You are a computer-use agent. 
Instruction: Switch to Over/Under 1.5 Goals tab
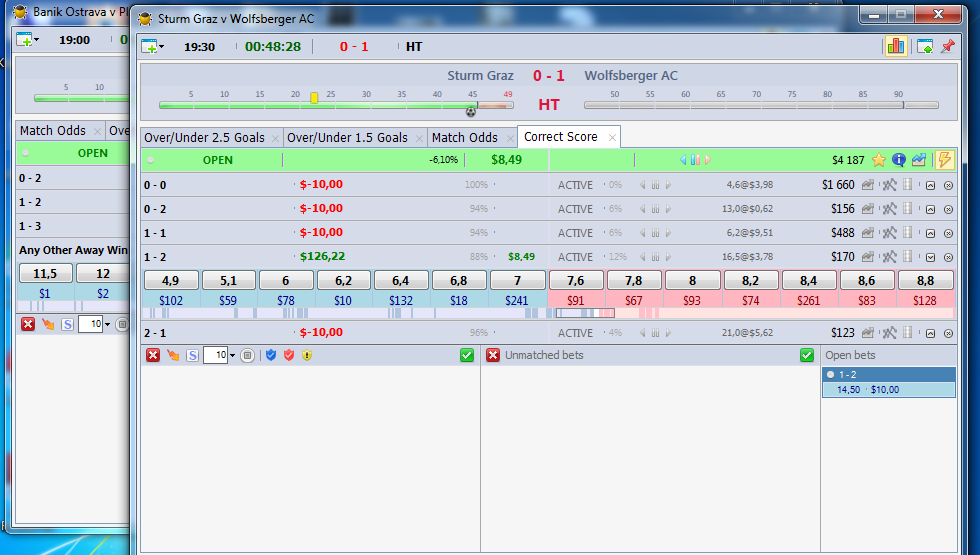tap(348, 138)
